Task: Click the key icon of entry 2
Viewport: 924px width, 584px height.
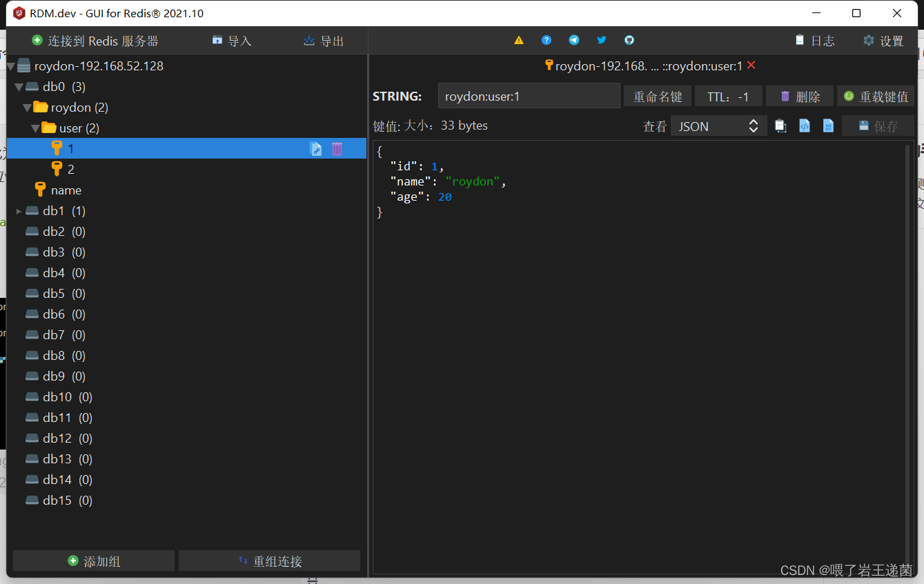Action: (x=57, y=169)
